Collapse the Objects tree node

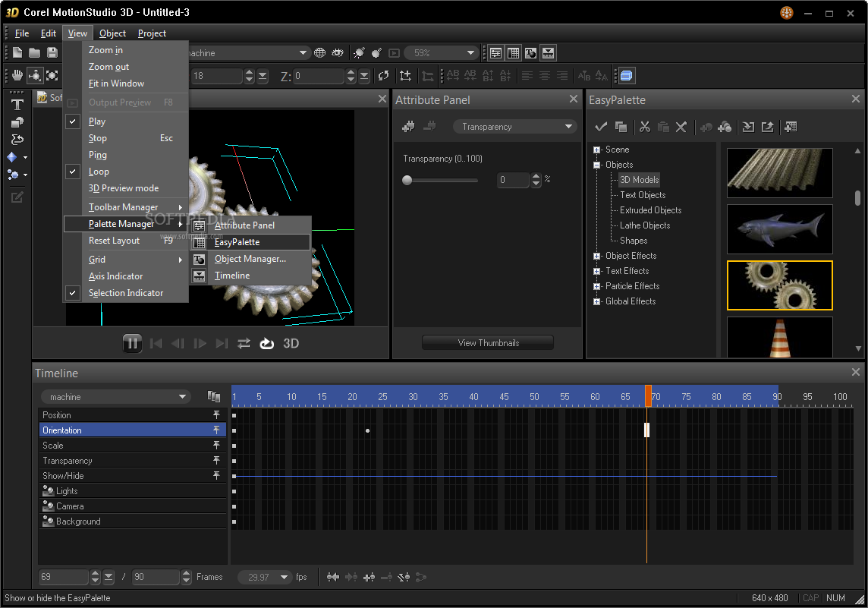coord(596,165)
